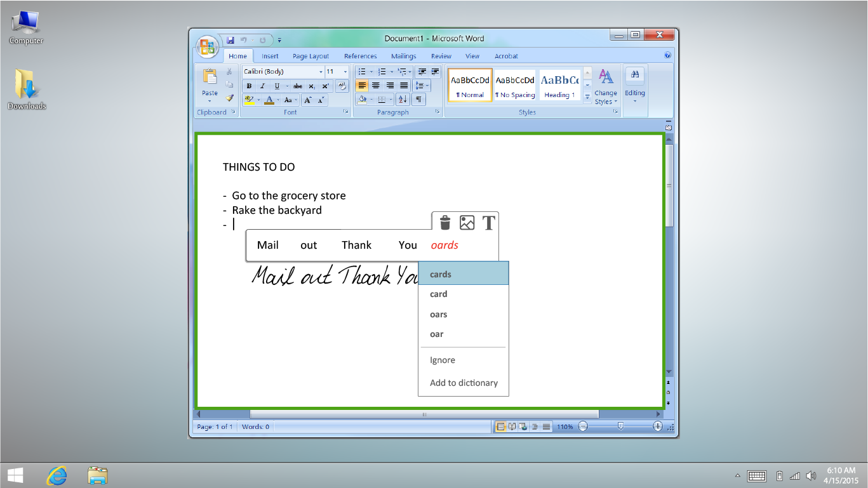The image size is (868, 488).
Task: Toggle Bold formatting in the Font group
Action: pyautogui.click(x=249, y=86)
